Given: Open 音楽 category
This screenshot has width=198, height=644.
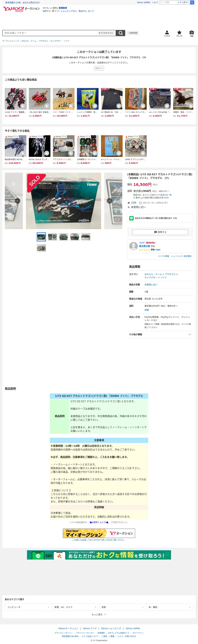Looking at the screenshot, I should pos(122,607).
